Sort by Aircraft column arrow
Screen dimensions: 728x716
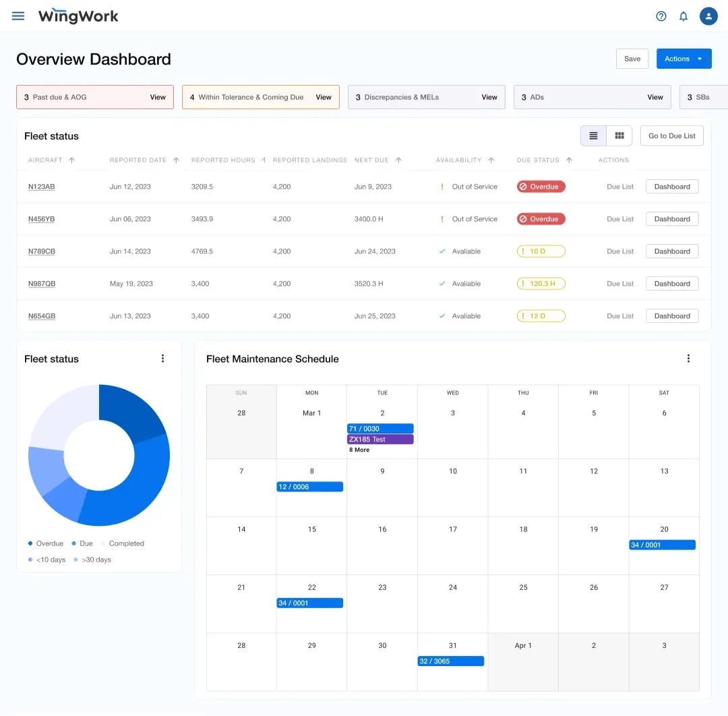click(72, 160)
